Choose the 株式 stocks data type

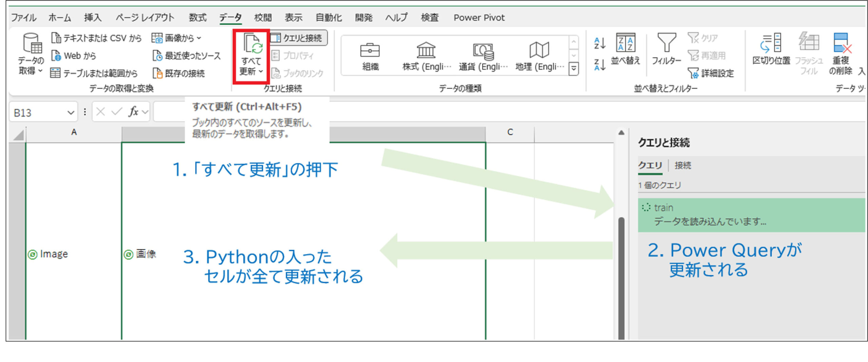(426, 56)
